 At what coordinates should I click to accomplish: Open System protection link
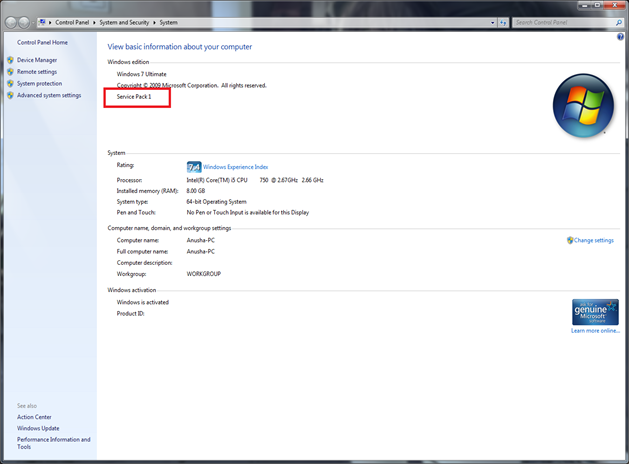tap(39, 83)
